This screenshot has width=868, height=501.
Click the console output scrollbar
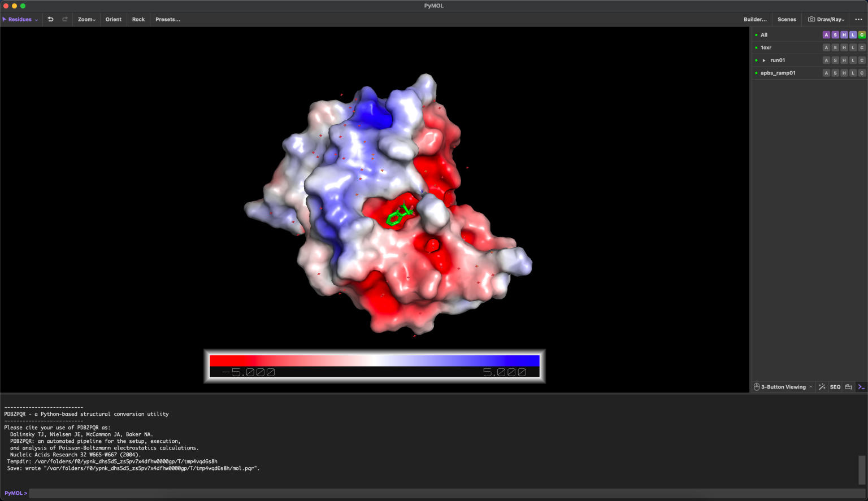862,470
